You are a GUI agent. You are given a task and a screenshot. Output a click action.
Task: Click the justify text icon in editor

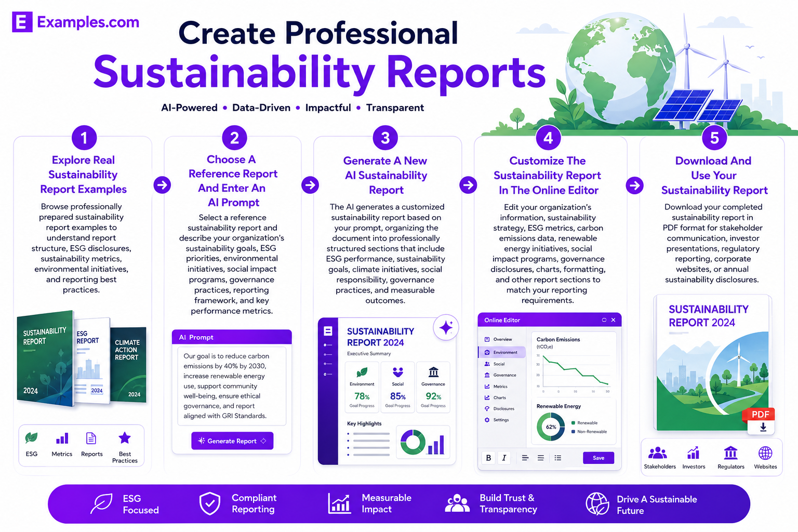[541, 458]
